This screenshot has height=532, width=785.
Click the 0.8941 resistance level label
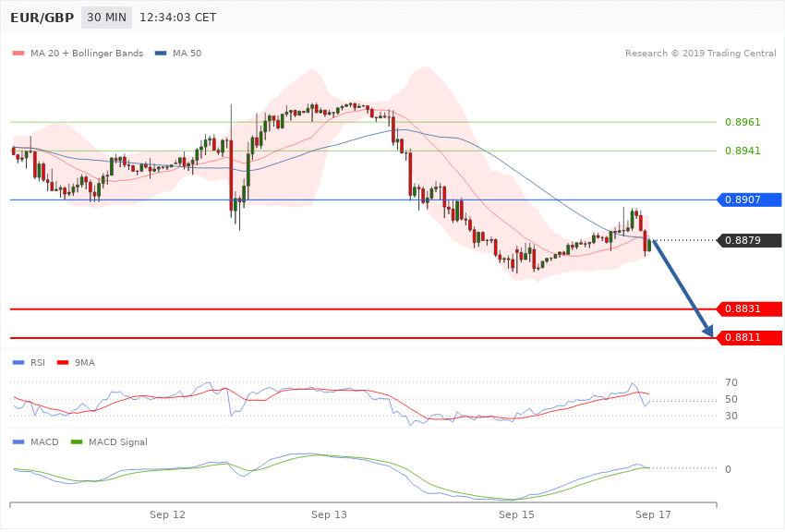click(743, 151)
